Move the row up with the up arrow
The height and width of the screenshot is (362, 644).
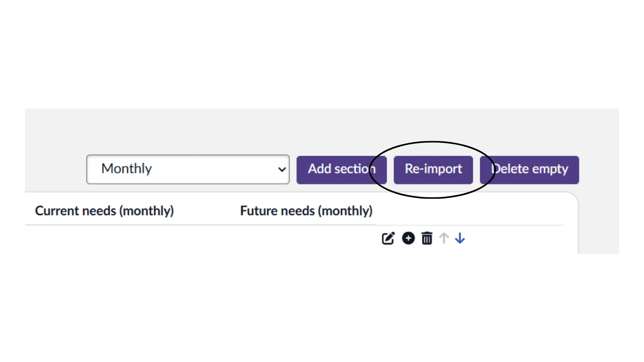click(x=444, y=239)
